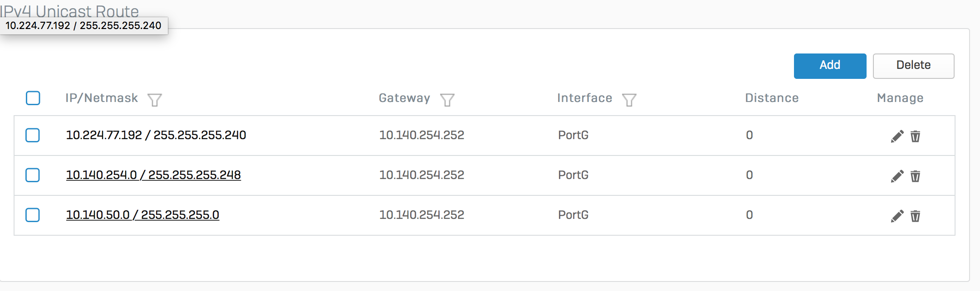The image size is (980, 291).
Task: Open the 10.224.77.192 / 255.255.255.240 route
Action: [x=156, y=135]
